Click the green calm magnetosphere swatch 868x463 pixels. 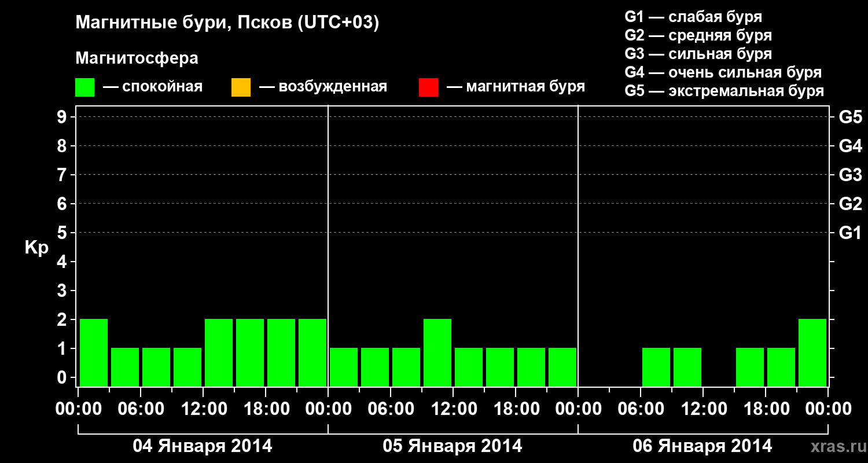[x=85, y=87]
